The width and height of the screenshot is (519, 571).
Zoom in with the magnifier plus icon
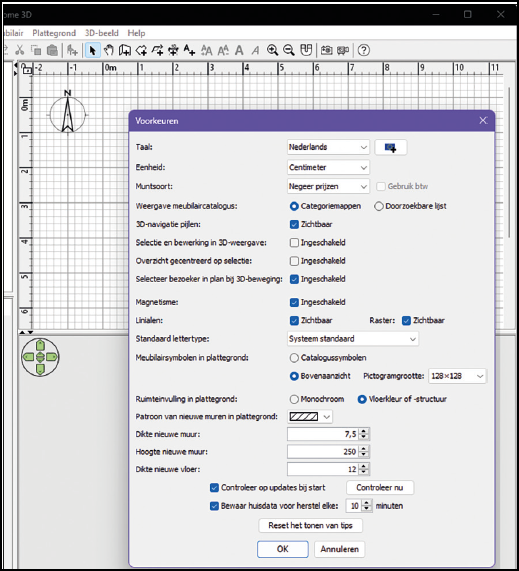(272, 50)
